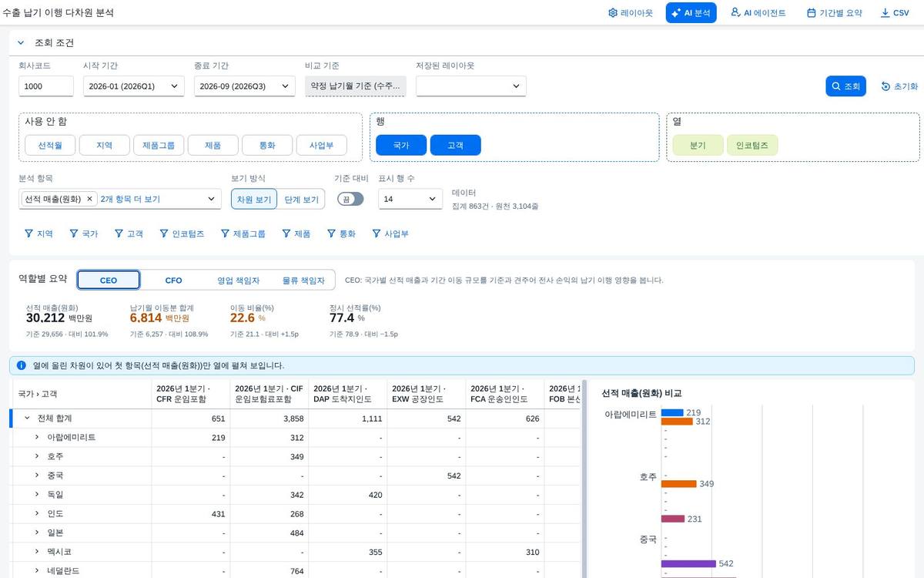Click the 국가 row dimension chip
The image size is (924, 578).
(400, 145)
